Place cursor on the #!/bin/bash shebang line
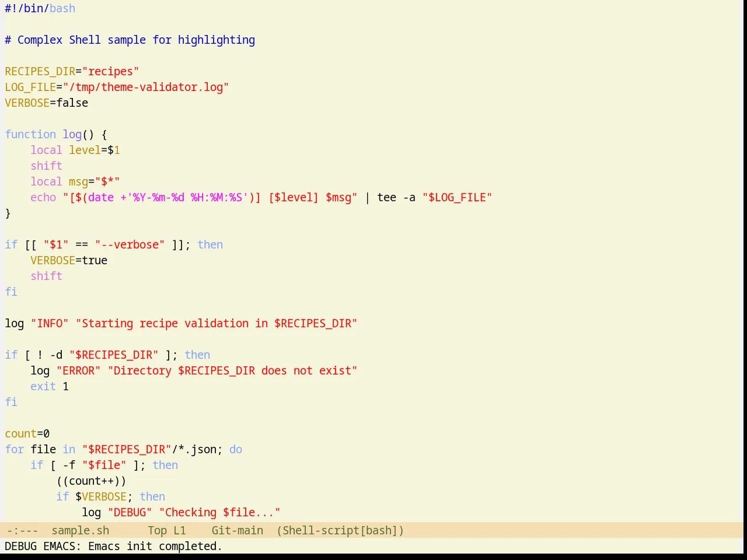The width and height of the screenshot is (747, 560). click(40, 8)
